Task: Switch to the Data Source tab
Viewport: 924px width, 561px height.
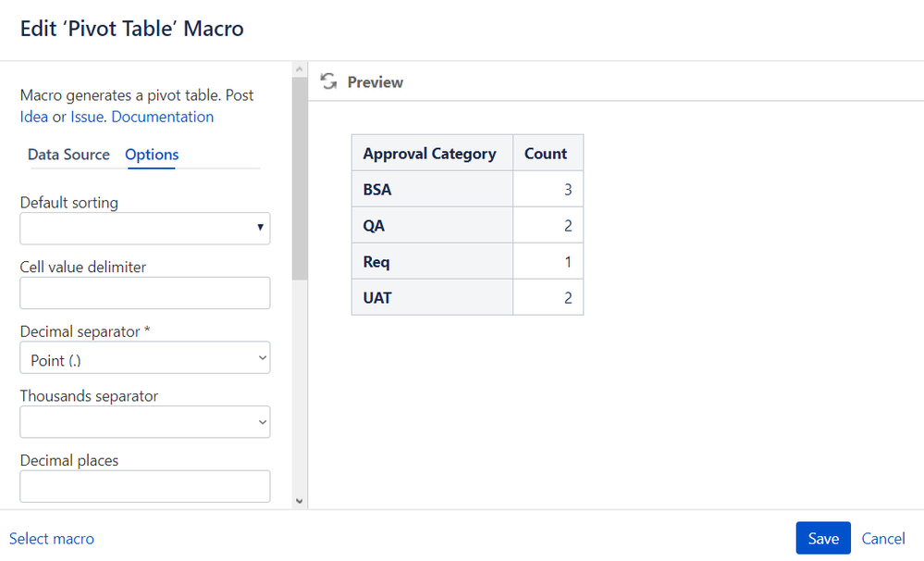Action: point(68,155)
